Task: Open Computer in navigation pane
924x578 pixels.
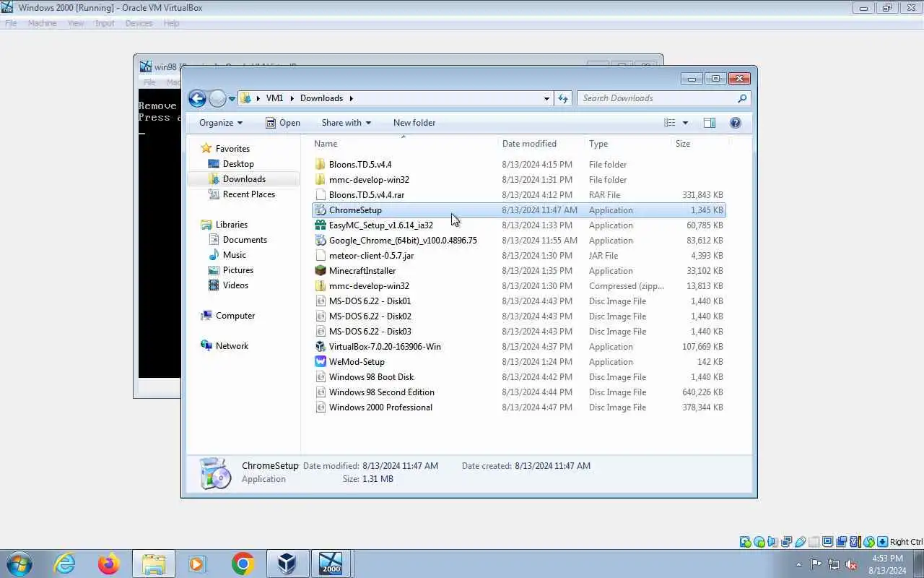Action: pyautogui.click(x=235, y=316)
